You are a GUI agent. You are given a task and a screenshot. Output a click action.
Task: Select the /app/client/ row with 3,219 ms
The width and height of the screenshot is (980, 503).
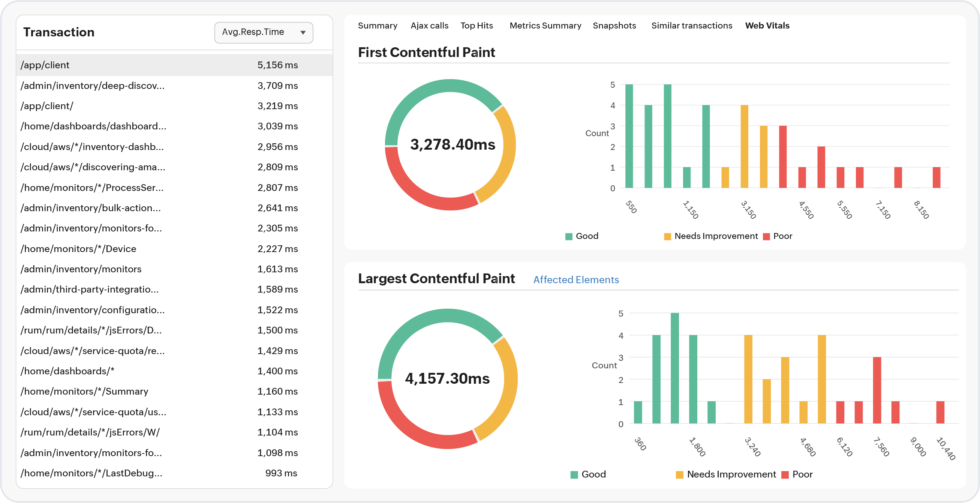point(174,106)
